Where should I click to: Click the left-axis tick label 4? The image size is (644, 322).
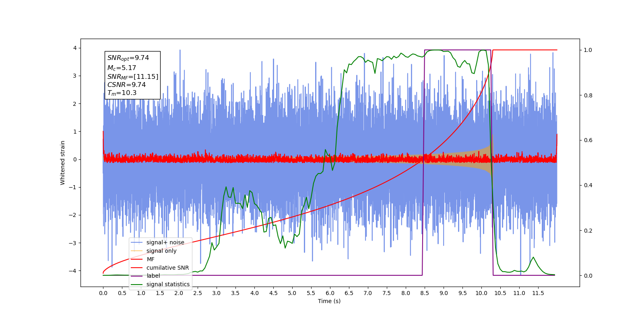coord(75,48)
